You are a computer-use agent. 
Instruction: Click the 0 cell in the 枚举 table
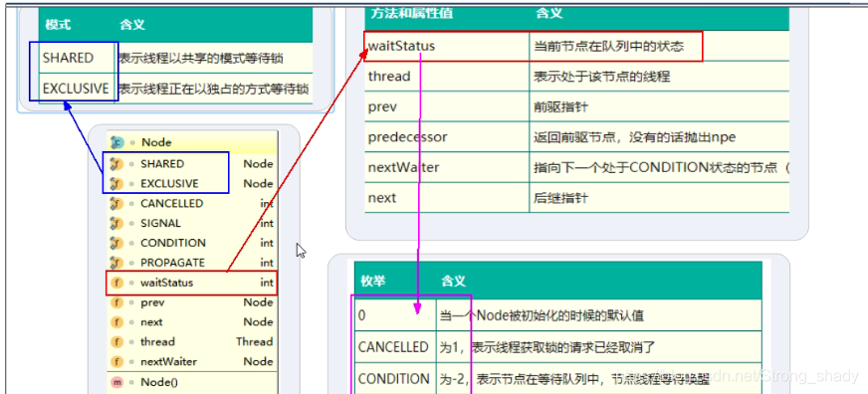coord(395,316)
